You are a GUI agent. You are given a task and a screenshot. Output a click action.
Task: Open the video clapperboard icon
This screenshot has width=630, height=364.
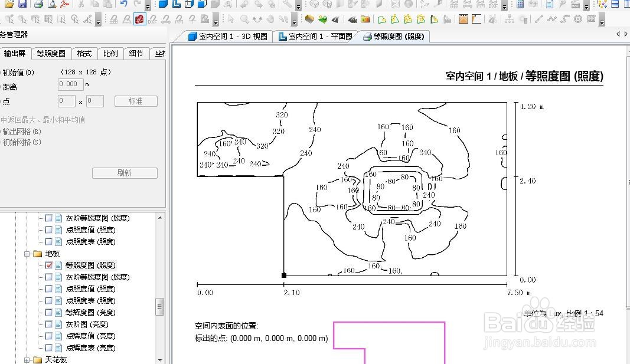click(x=575, y=4)
